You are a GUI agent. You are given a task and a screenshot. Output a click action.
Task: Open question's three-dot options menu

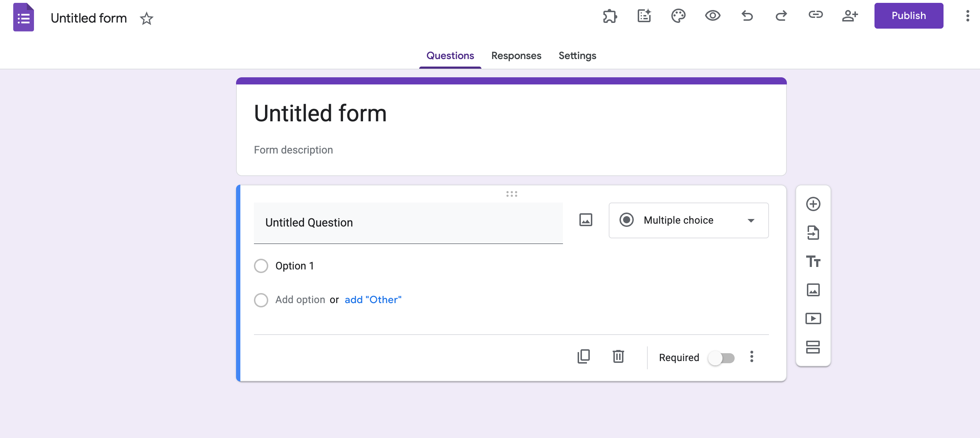point(751,356)
